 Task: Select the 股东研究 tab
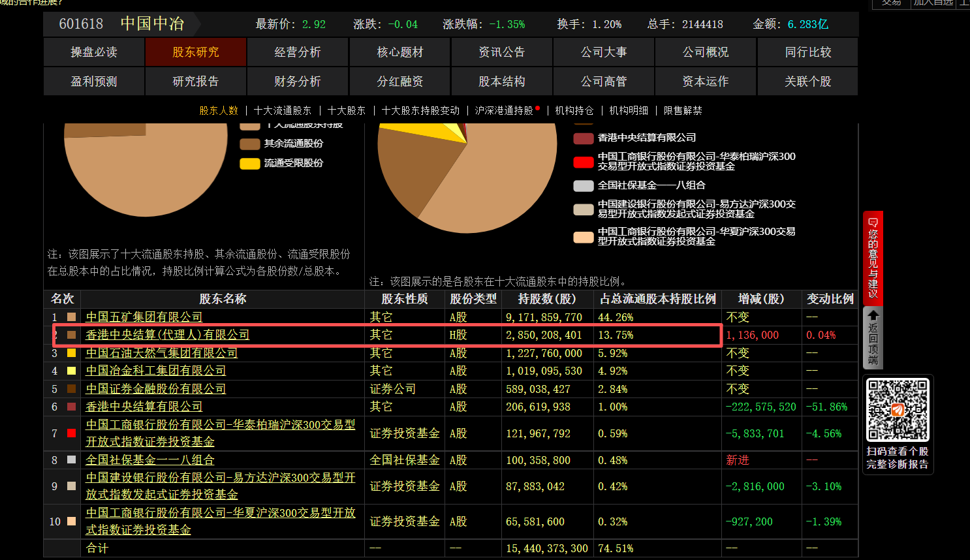[196, 52]
